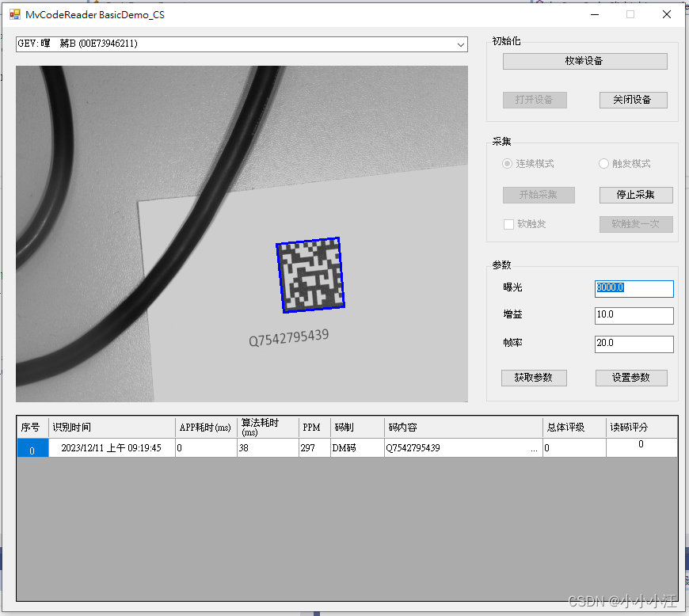Click the 曝光 exposure input field
The width and height of the screenshot is (689, 616).
634,289
